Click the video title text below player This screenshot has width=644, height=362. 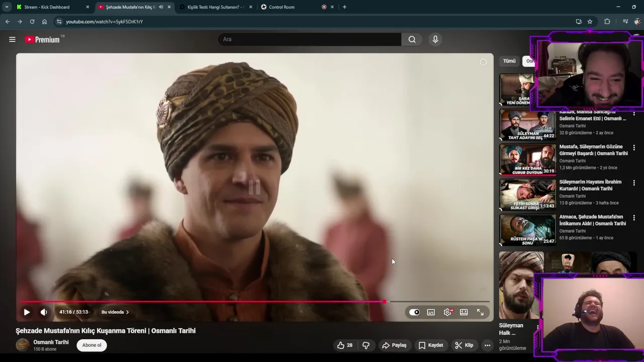point(106,331)
